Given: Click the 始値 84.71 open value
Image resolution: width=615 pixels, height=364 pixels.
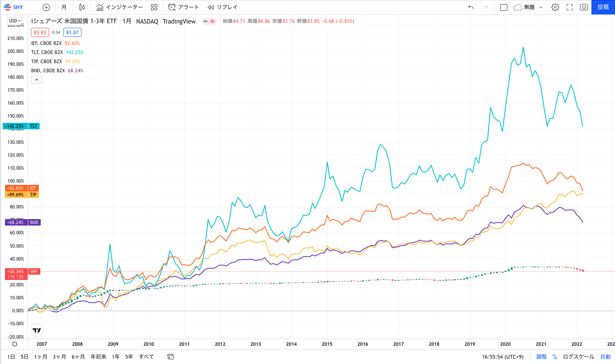Looking at the screenshot, I should [x=234, y=21].
